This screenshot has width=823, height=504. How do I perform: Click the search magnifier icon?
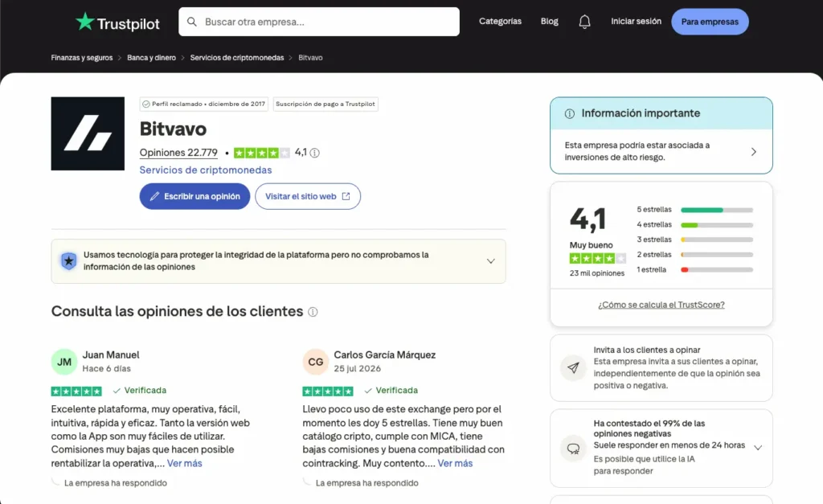192,22
